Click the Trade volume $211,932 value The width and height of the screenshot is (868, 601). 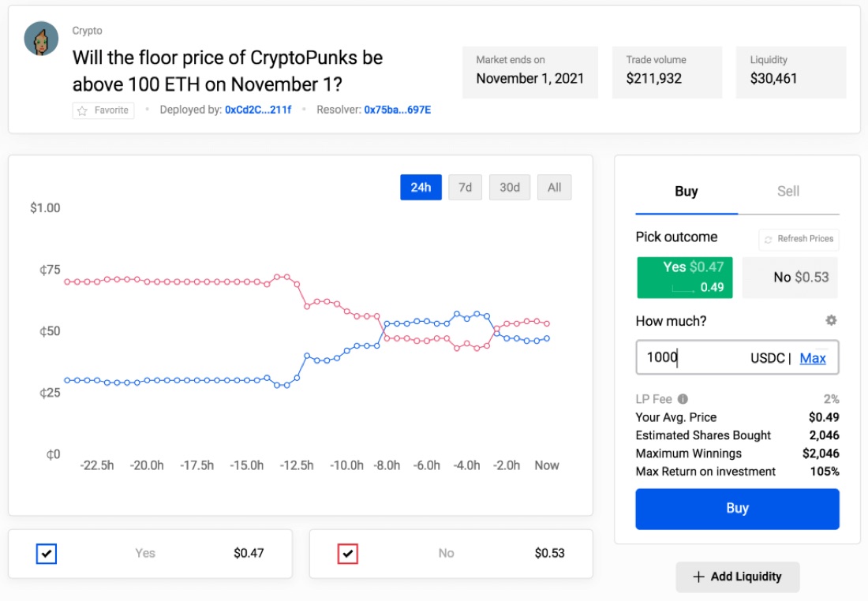[x=654, y=79]
